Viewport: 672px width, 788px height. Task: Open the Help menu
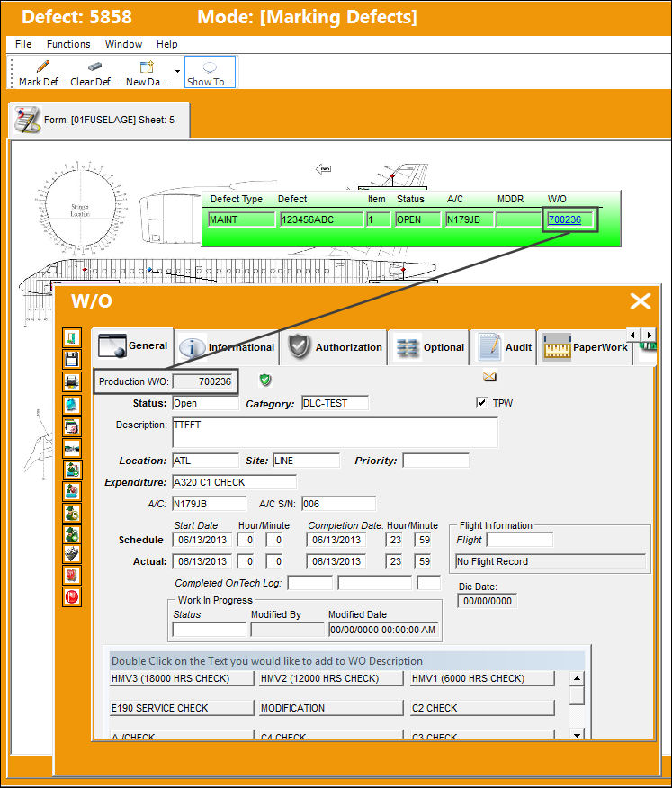click(166, 44)
